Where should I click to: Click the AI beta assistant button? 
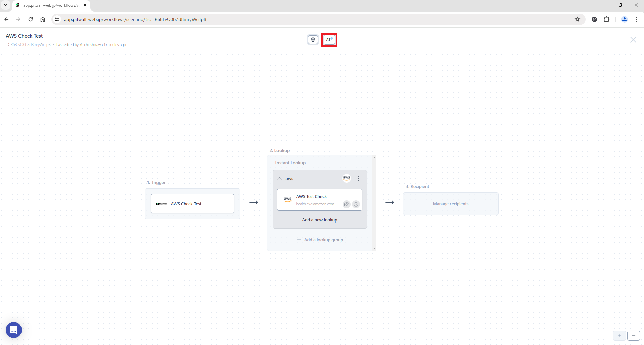point(329,40)
